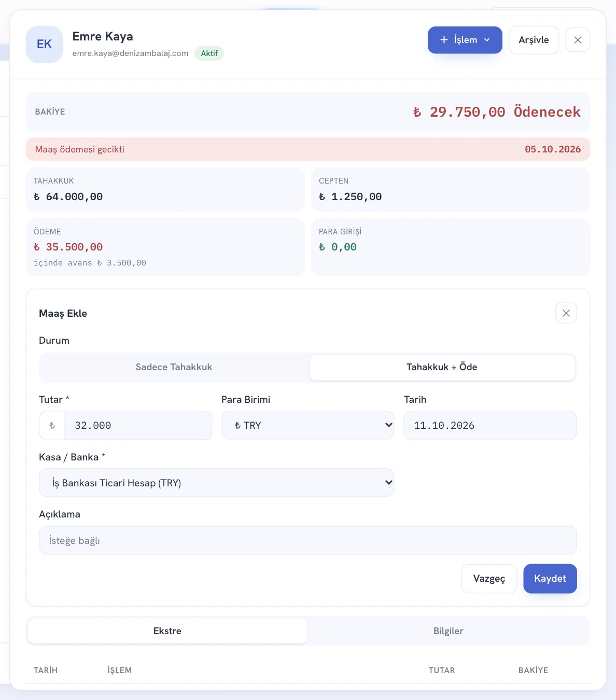Image resolution: width=616 pixels, height=700 pixels.
Task: Switch to the Ekstre tab
Action: point(167,631)
